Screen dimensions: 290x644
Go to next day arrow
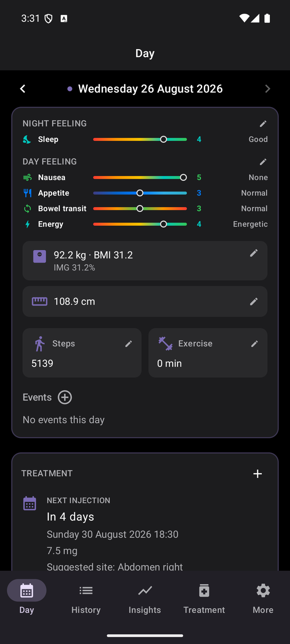pyautogui.click(x=267, y=89)
